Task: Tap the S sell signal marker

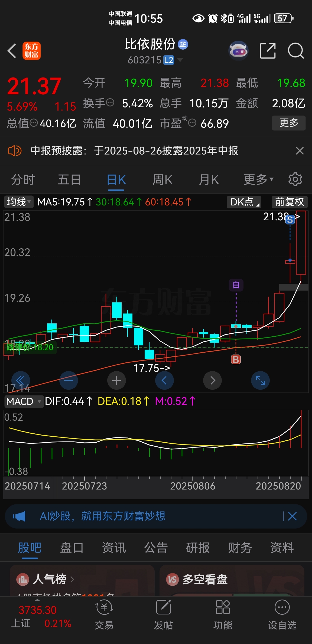Action: (x=290, y=220)
